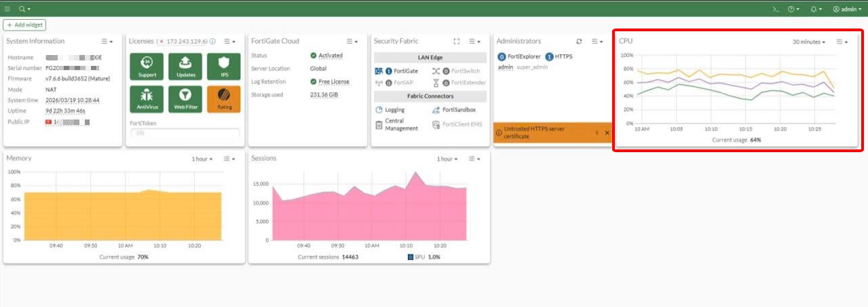Open the System Information widget options menu
The width and height of the screenshot is (868, 307).
pos(107,41)
